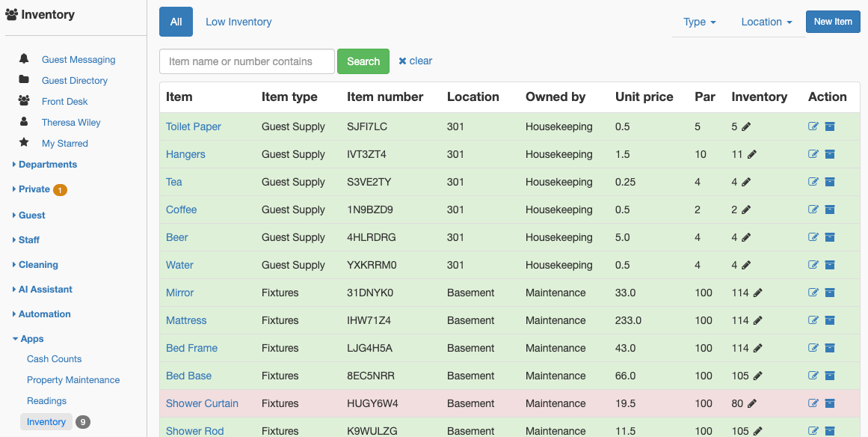Image resolution: width=868 pixels, height=437 pixels.
Task: Open the edit action icon for Toilet Paper
Action: pos(813,126)
